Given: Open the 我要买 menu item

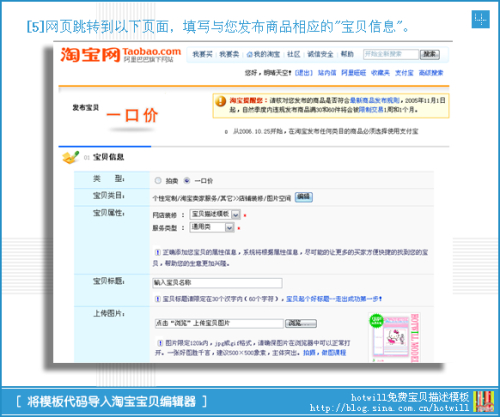Looking at the screenshot, I should pos(202,54).
